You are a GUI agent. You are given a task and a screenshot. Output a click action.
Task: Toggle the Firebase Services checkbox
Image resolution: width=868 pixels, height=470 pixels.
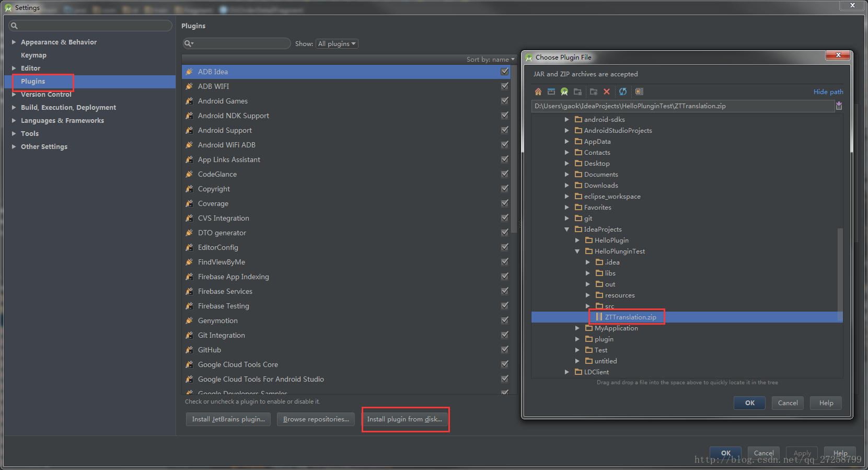[x=505, y=291]
